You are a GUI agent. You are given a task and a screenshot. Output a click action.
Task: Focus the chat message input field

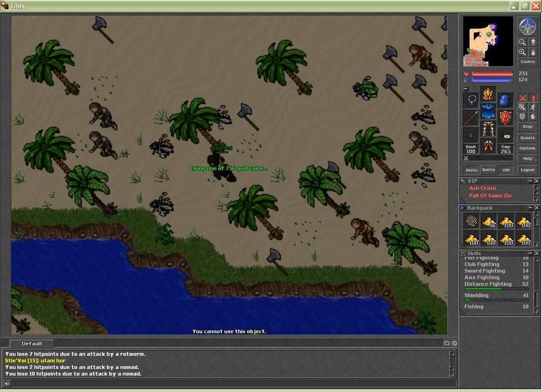click(233, 383)
